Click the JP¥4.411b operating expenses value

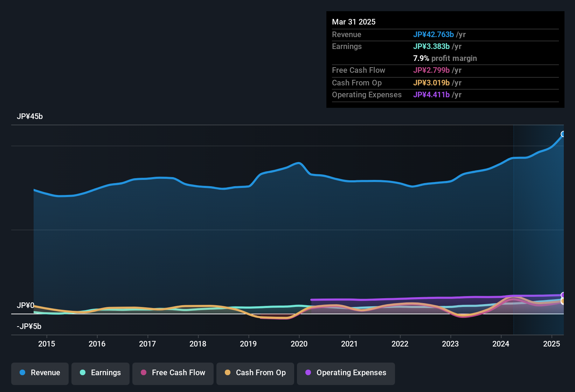pyautogui.click(x=431, y=94)
